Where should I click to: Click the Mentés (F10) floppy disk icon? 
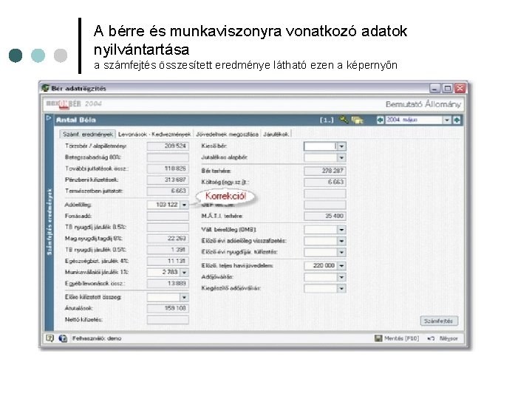coord(378,338)
